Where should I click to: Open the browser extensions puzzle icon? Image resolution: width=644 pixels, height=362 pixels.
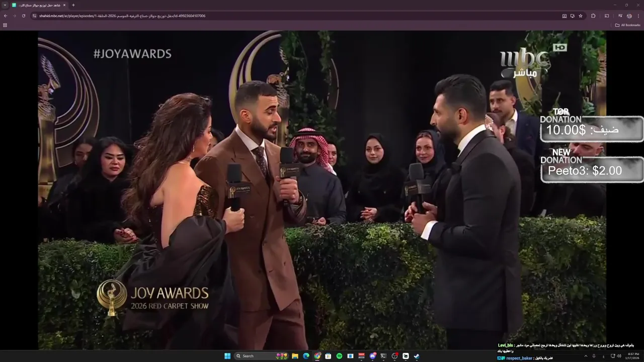(x=593, y=16)
